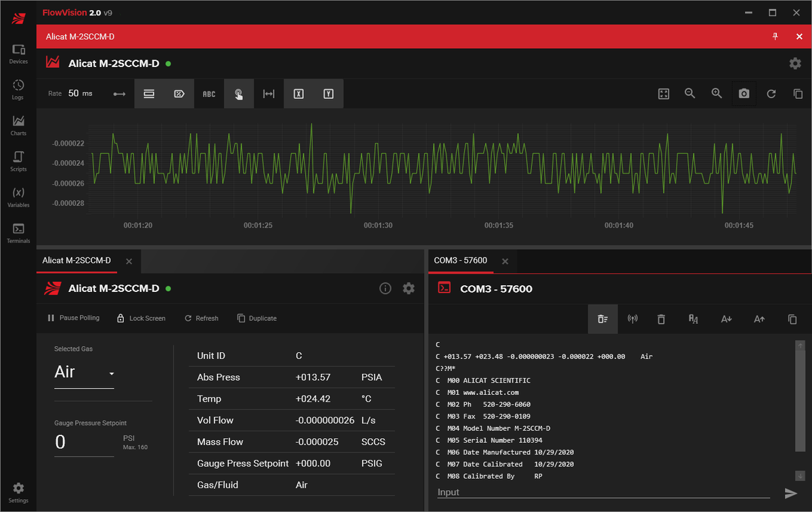The width and height of the screenshot is (812, 512).
Task: Switch to the Alicat M-2SCCM-D device tab
Action: (76, 261)
